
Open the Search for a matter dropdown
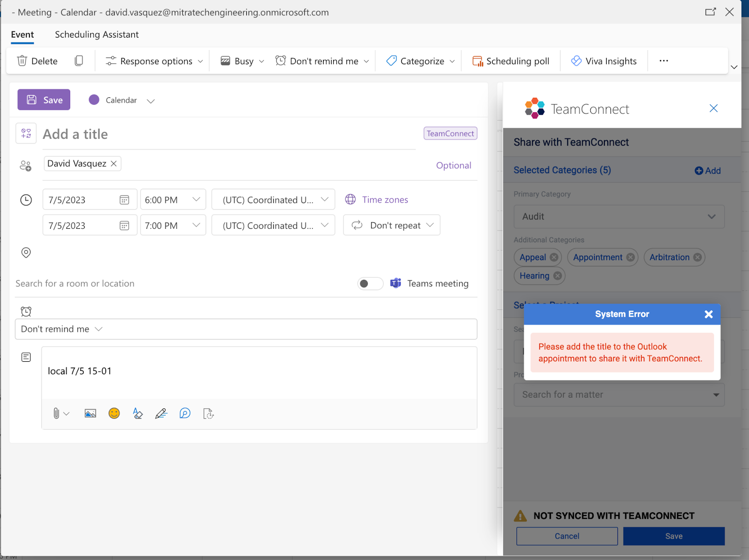click(x=619, y=395)
